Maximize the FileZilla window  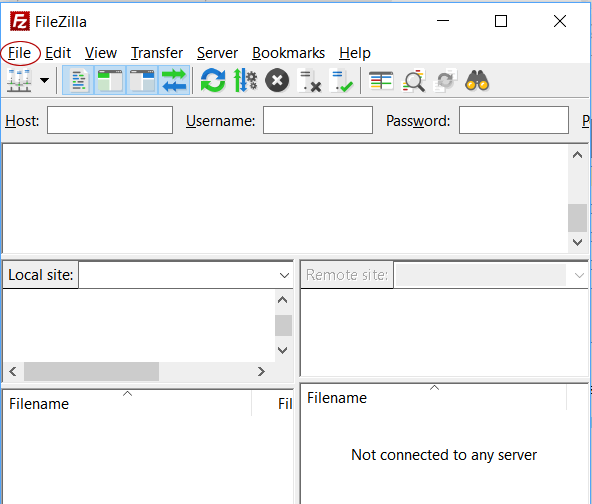click(x=501, y=21)
